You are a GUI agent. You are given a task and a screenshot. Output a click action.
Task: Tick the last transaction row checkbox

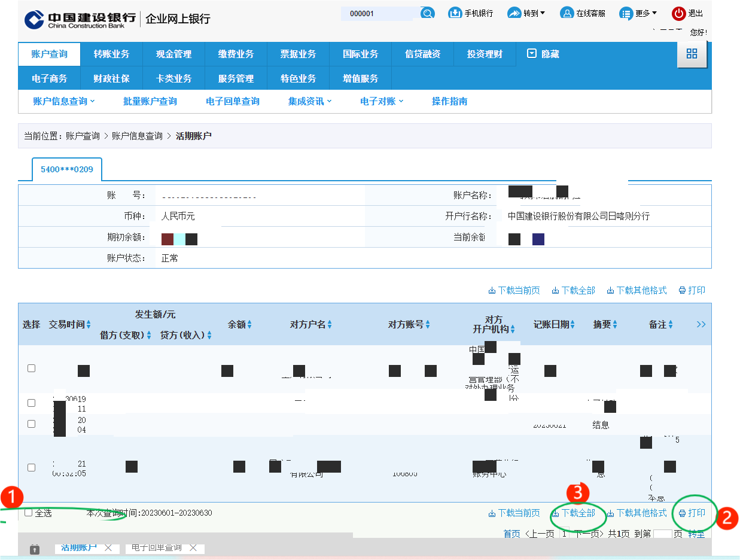pos(32,467)
